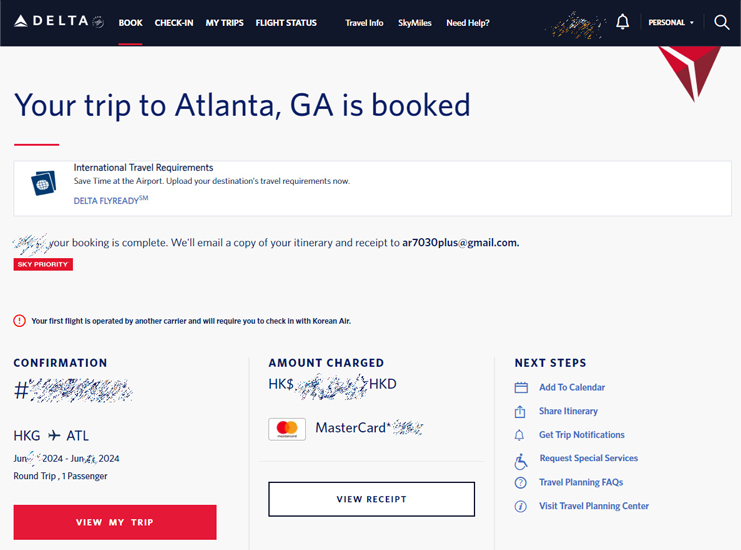The width and height of the screenshot is (741, 550).
Task: Click the share itinerary icon
Action: [520, 411]
